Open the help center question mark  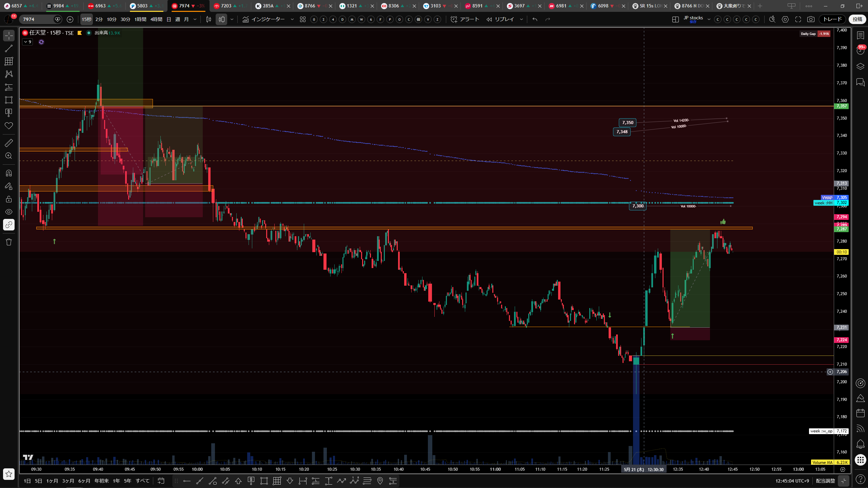click(860, 479)
